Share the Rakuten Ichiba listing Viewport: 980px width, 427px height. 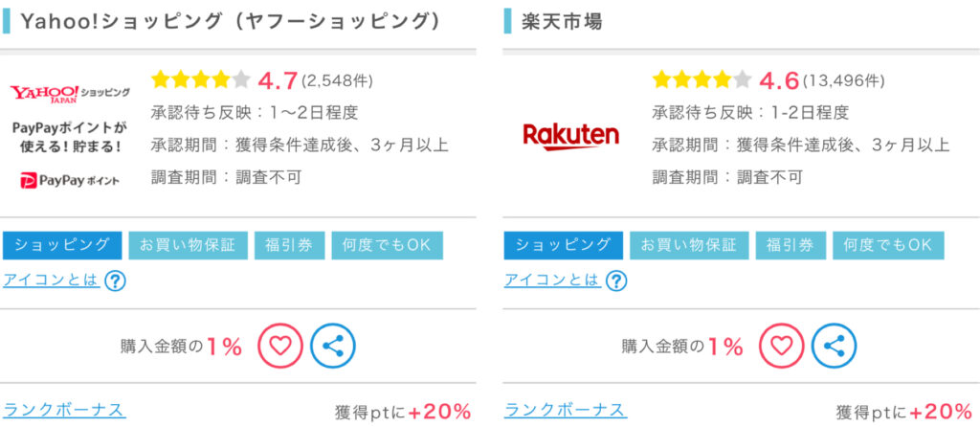[835, 345]
